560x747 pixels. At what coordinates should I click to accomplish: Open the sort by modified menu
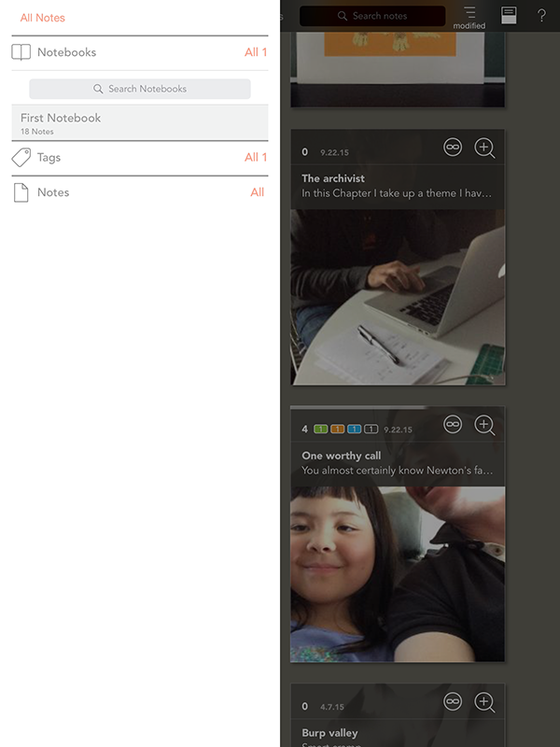(469, 17)
